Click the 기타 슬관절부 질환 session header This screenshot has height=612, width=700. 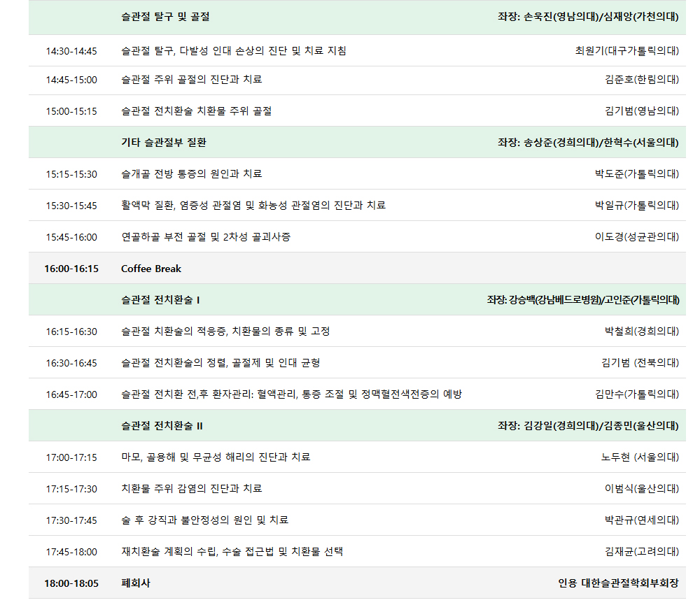coord(164,143)
